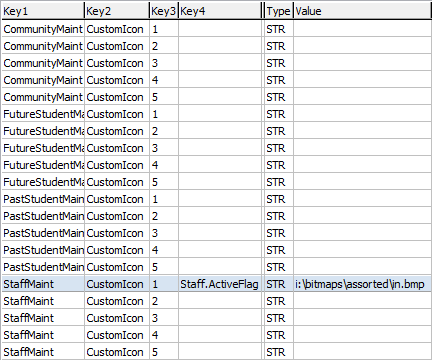432x360 pixels.
Task: Click the Type column header
Action: (279, 11)
